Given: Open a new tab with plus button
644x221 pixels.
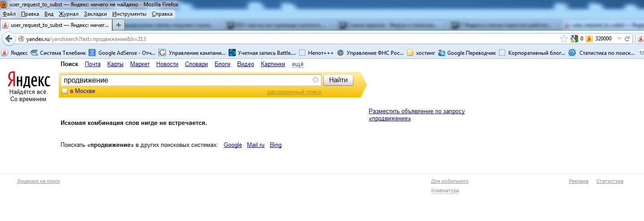Looking at the screenshot, I should [x=118, y=25].
